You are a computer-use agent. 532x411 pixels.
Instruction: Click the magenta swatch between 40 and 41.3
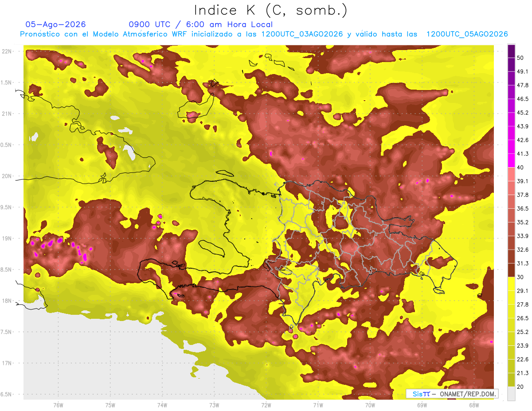point(511,160)
